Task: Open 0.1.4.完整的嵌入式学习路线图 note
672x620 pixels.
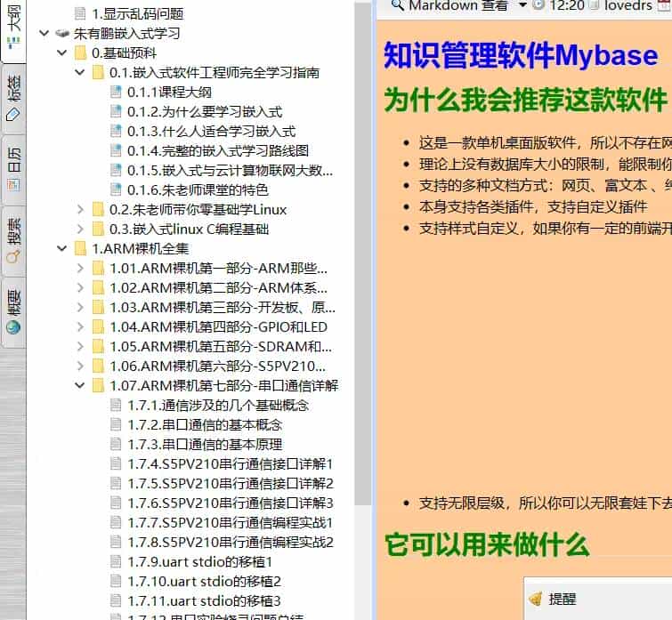Action: (x=218, y=150)
